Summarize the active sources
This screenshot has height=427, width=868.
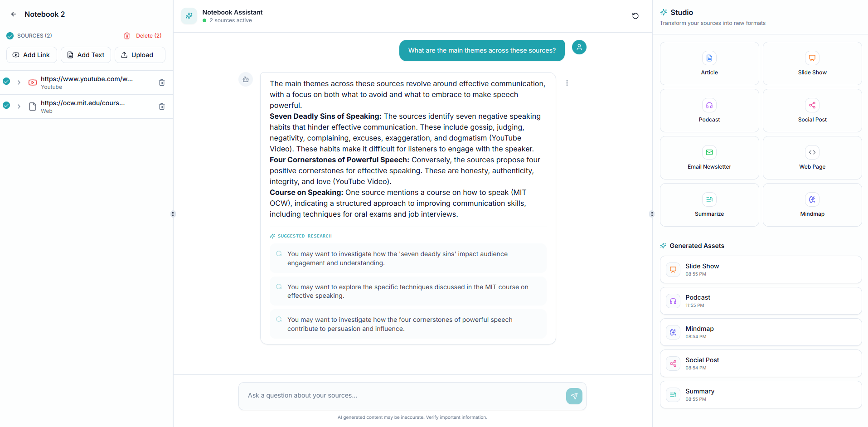(708, 204)
